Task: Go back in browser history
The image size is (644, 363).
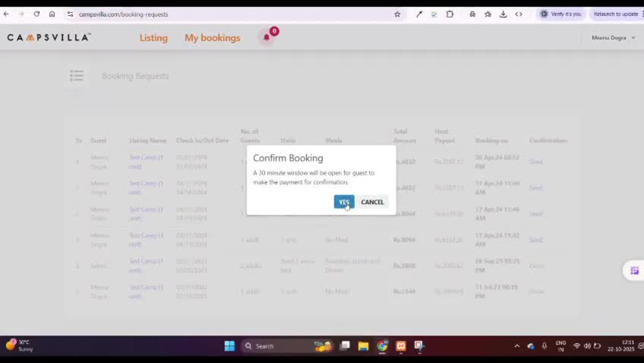Action: click(6, 14)
